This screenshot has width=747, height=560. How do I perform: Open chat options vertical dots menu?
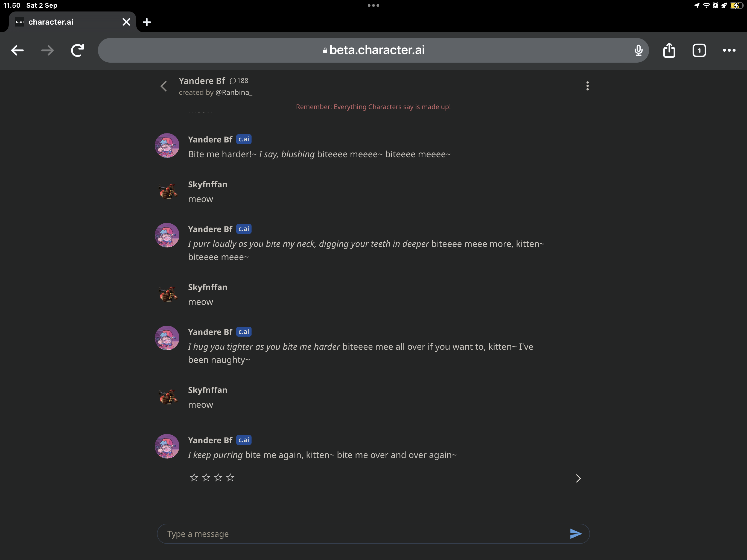pos(587,86)
